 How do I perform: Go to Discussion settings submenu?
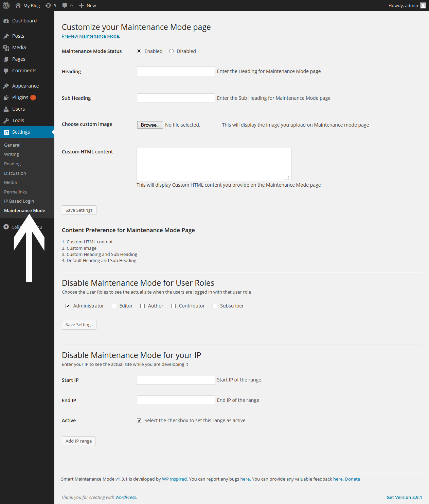tap(15, 173)
